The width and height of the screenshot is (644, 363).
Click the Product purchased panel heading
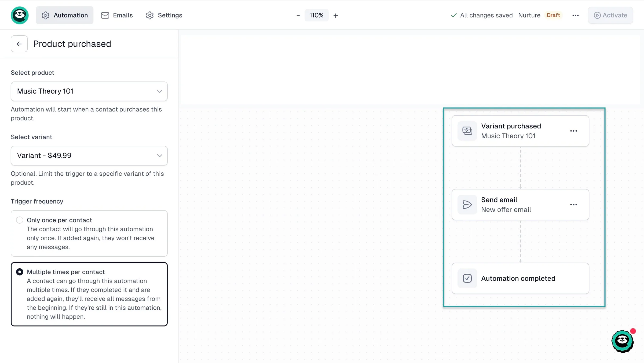tap(72, 44)
